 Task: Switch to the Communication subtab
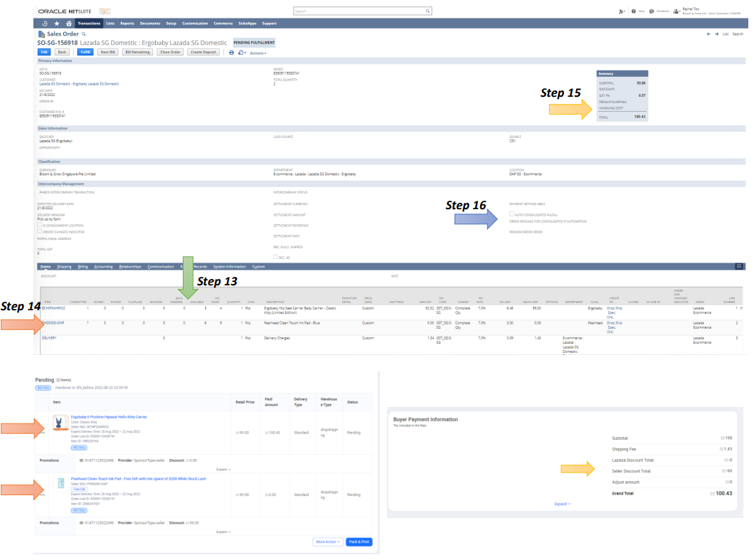[161, 267]
